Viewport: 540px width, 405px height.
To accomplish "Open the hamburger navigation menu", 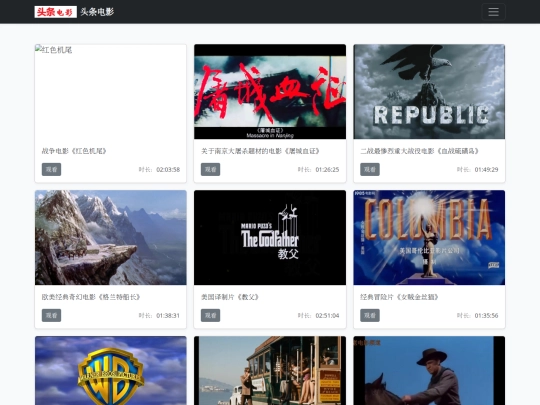I will 493,12.
